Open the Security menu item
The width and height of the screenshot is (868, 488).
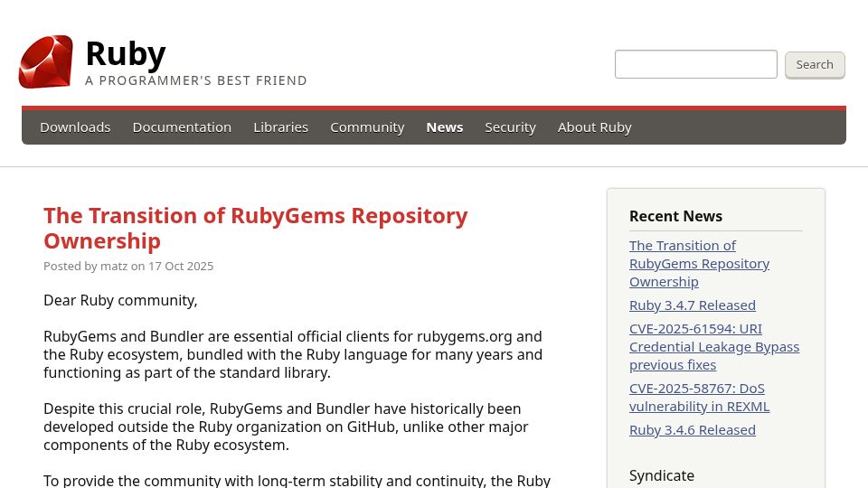point(510,127)
